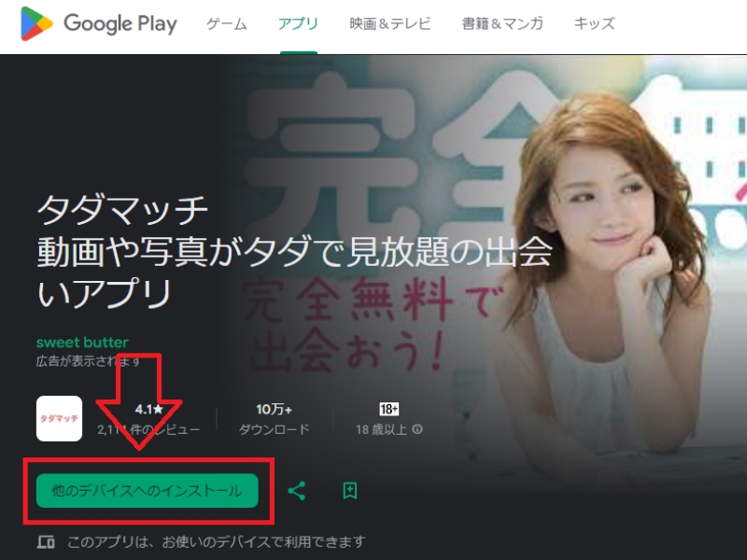Open the sweet butter developer link
This screenshot has height=560, width=747.
pos(82,342)
